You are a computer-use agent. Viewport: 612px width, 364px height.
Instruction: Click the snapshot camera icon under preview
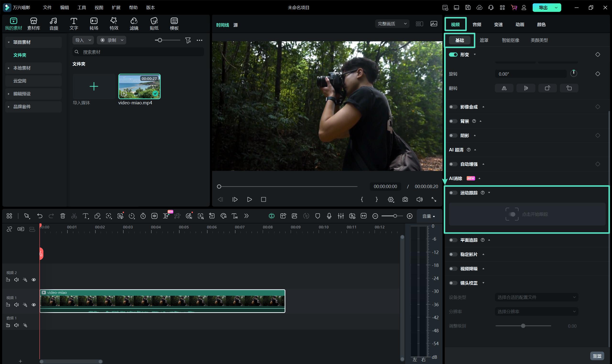tap(405, 199)
